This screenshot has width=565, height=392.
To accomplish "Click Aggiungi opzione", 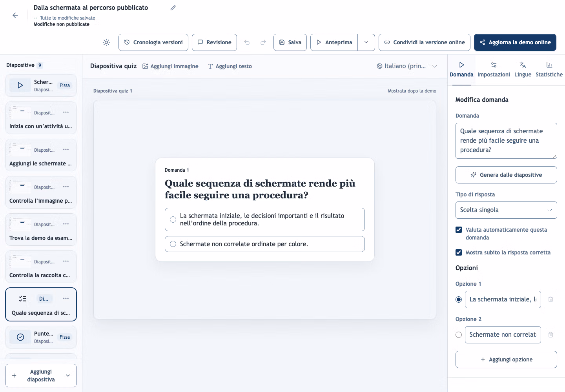I will 506,359.
